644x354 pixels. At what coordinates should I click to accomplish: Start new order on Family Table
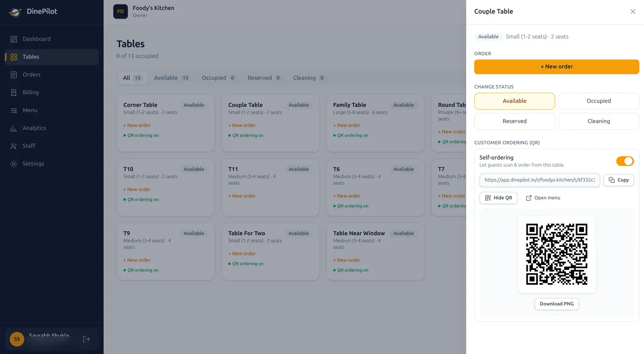(x=347, y=125)
